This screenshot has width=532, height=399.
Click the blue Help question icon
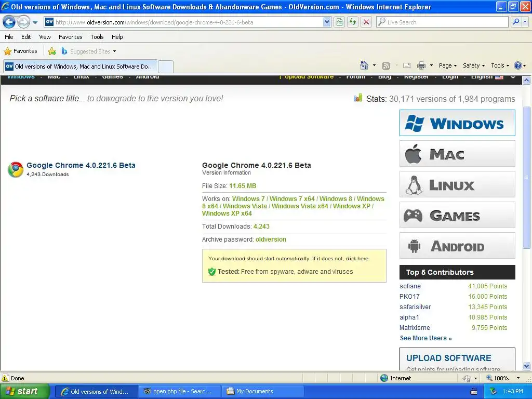518,65
